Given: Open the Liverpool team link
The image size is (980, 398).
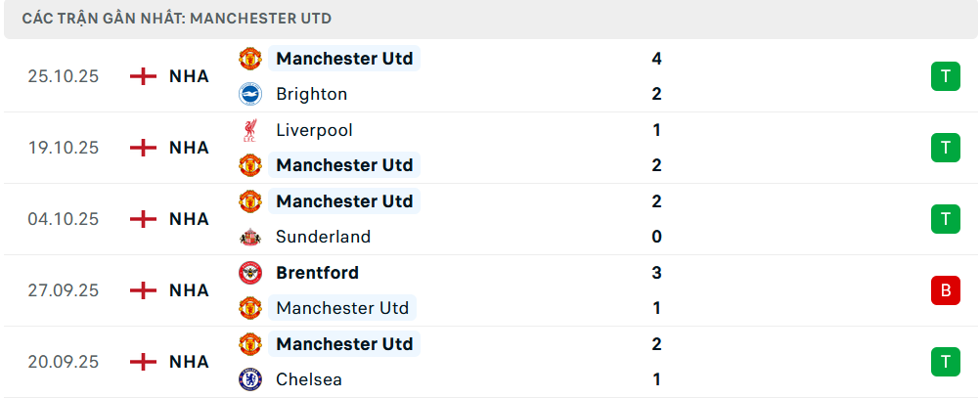Looking at the screenshot, I should tap(314, 130).
